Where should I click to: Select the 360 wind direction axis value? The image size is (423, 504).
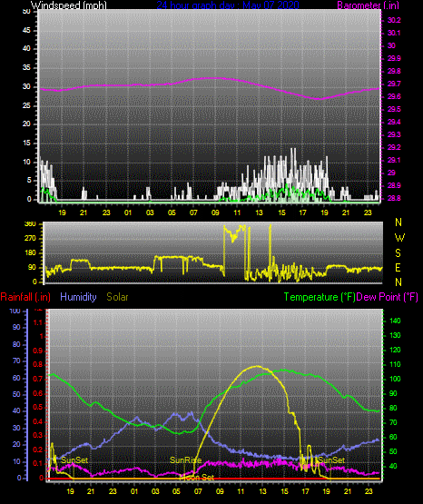(30, 224)
